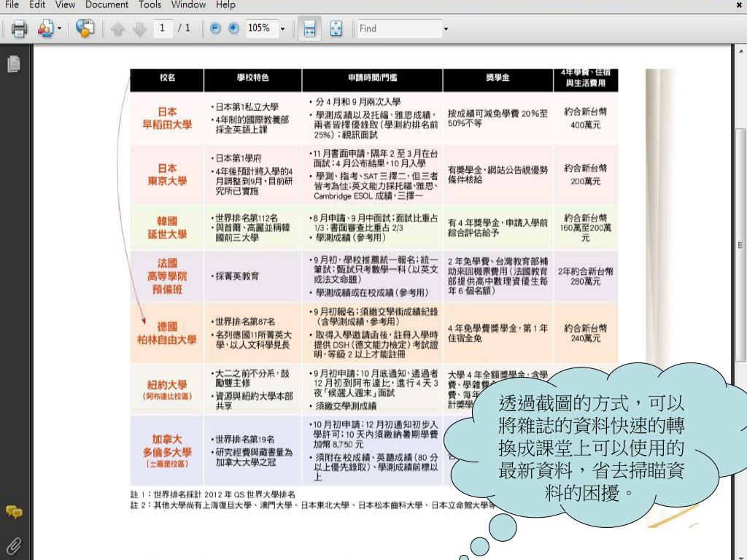Expand the zoom level dropdown

(x=282, y=29)
